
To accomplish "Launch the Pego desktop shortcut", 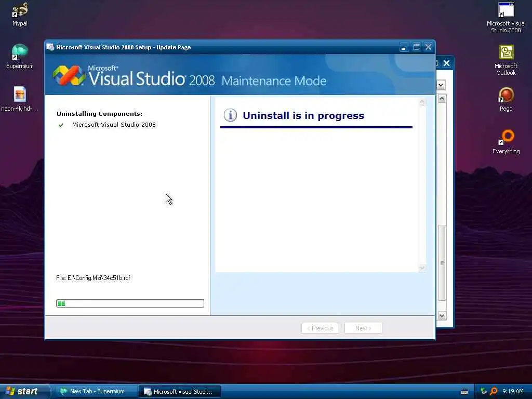I will [x=506, y=99].
